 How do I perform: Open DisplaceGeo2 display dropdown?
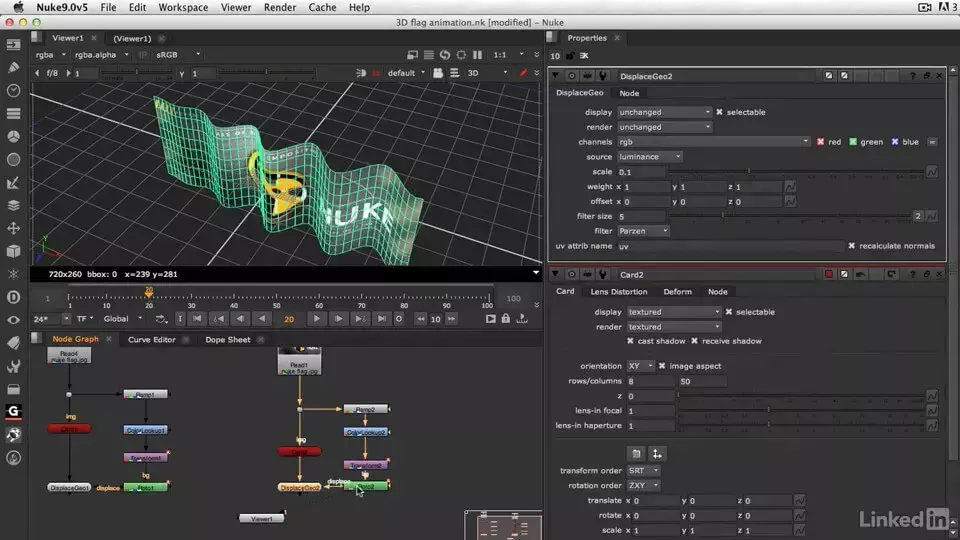tap(664, 112)
